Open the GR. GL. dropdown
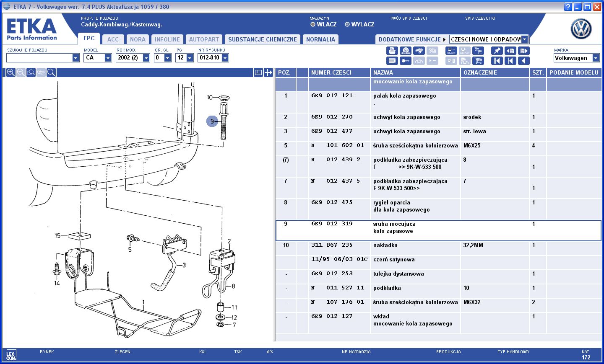 [167, 58]
